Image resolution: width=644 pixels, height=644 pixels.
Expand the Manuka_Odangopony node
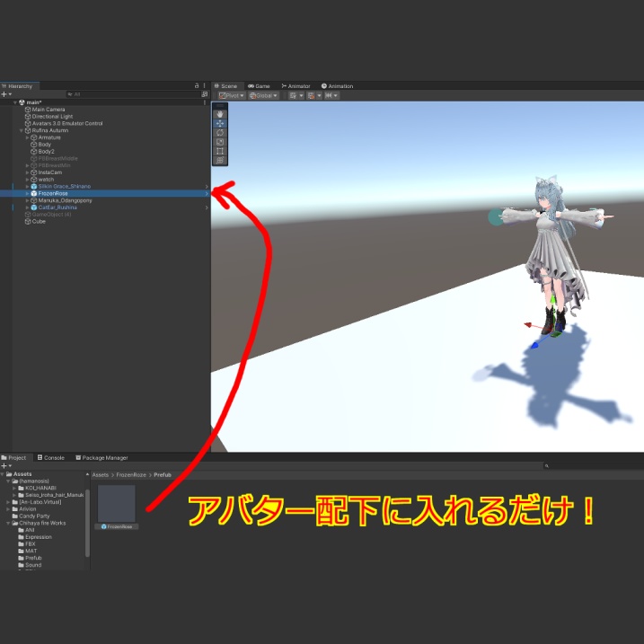tap(28, 200)
